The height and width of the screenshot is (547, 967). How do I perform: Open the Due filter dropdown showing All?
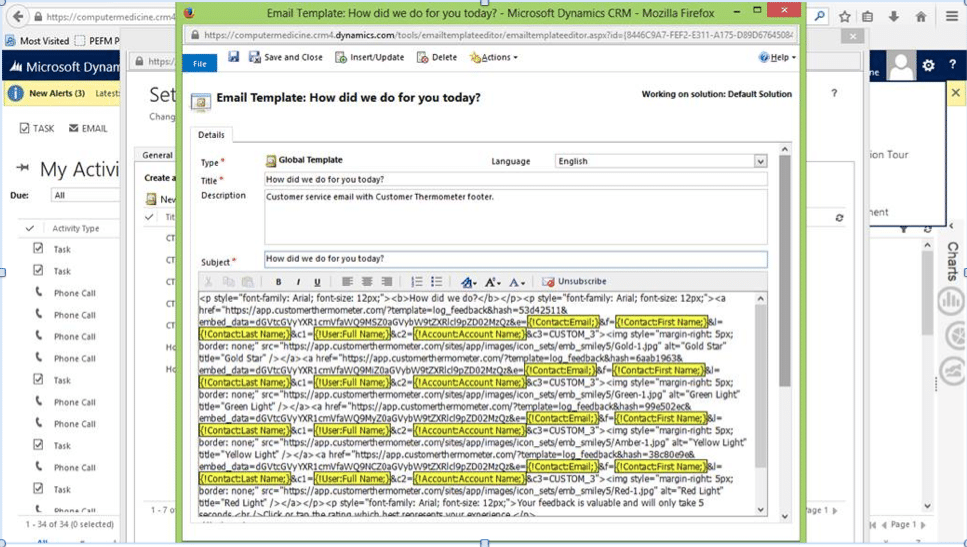(x=85, y=195)
